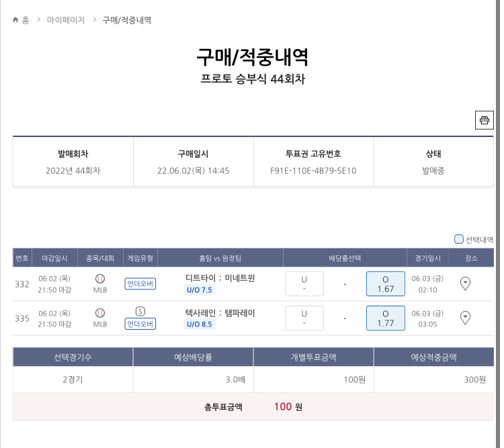
Task: Click game number 332
Action: coord(22,284)
